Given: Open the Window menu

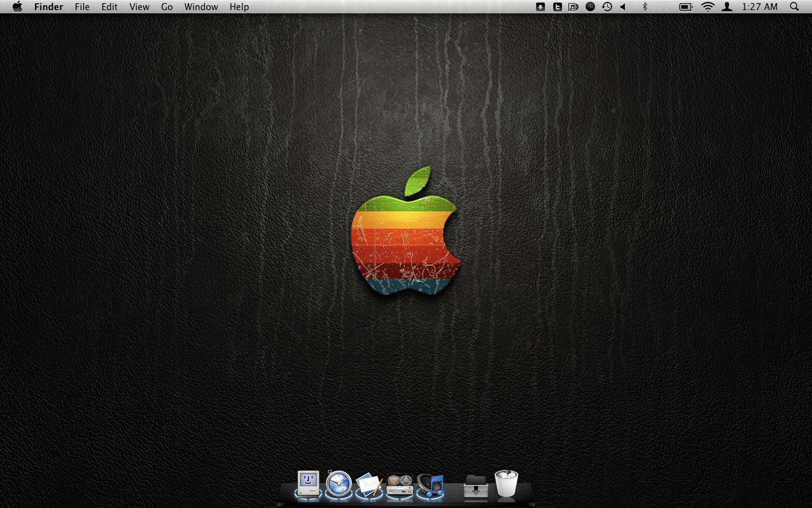Looking at the screenshot, I should click(201, 7).
